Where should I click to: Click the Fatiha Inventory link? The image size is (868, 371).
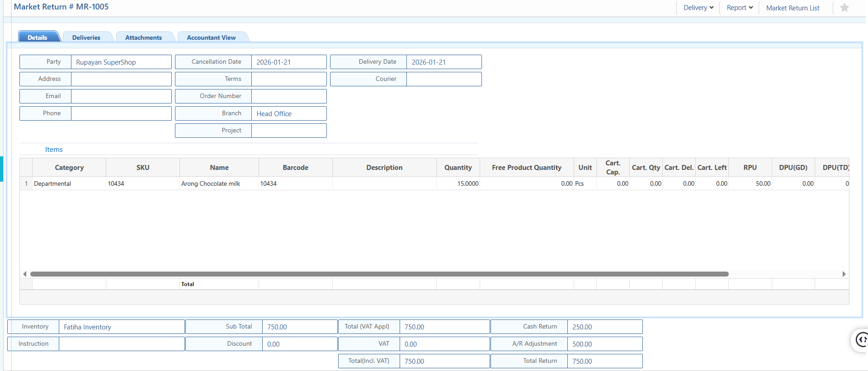click(x=87, y=327)
